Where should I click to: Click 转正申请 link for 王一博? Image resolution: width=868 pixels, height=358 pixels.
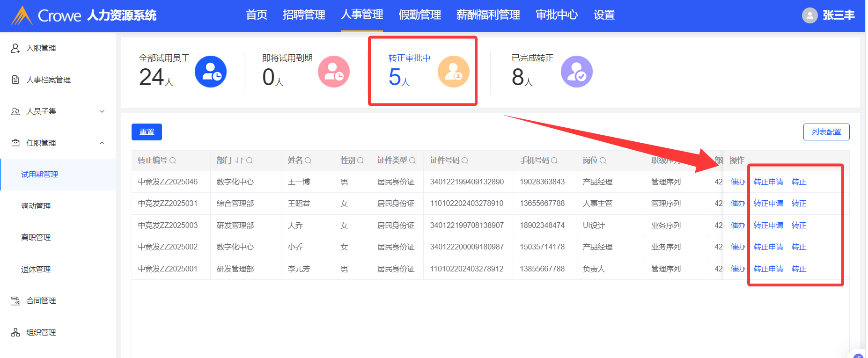[x=768, y=182]
